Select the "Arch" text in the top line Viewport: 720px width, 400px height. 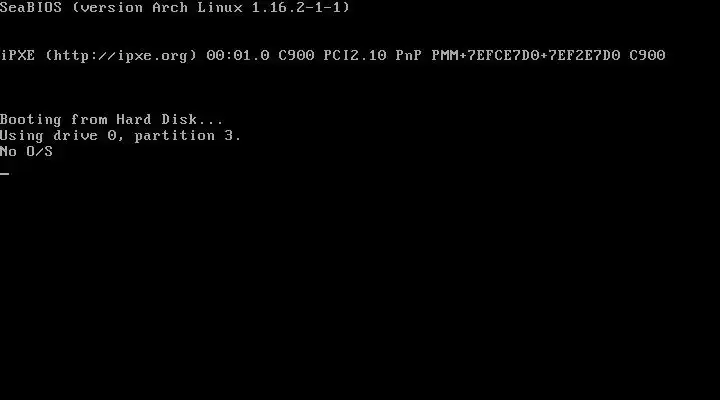(170, 7)
